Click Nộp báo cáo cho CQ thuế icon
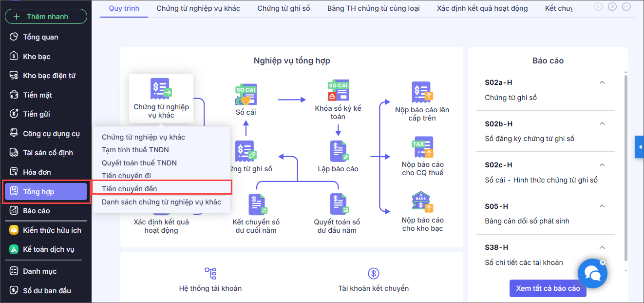The height and width of the screenshot is (303, 644). [x=422, y=147]
